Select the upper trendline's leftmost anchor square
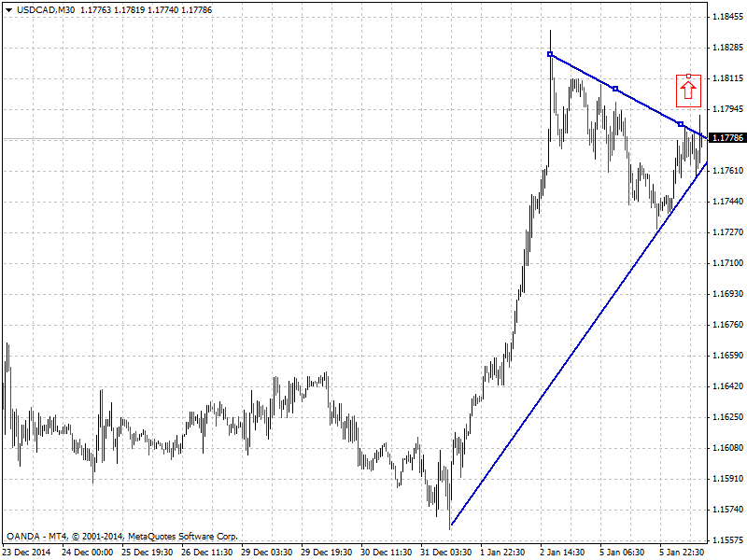 pos(550,54)
